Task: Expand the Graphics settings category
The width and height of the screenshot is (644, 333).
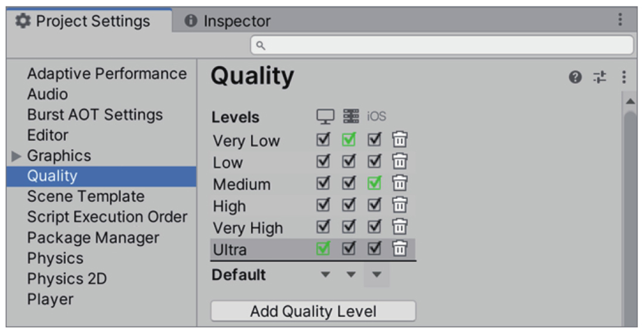Action: pyautogui.click(x=16, y=156)
